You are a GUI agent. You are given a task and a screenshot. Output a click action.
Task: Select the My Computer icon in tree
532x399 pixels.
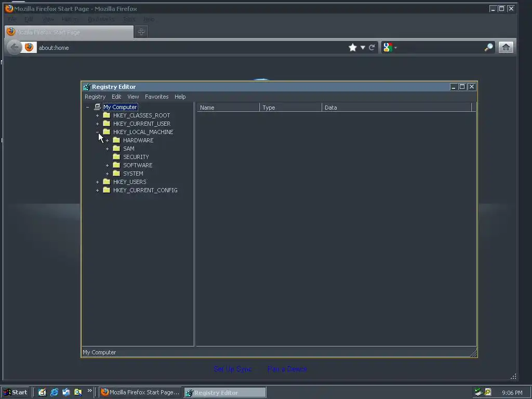[97, 107]
